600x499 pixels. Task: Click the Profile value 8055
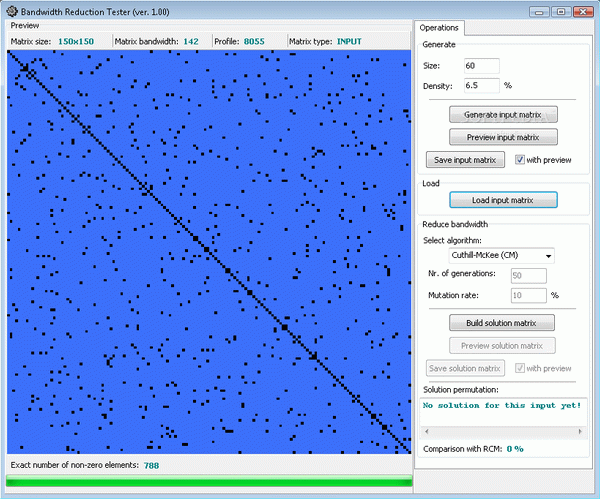pyautogui.click(x=254, y=41)
